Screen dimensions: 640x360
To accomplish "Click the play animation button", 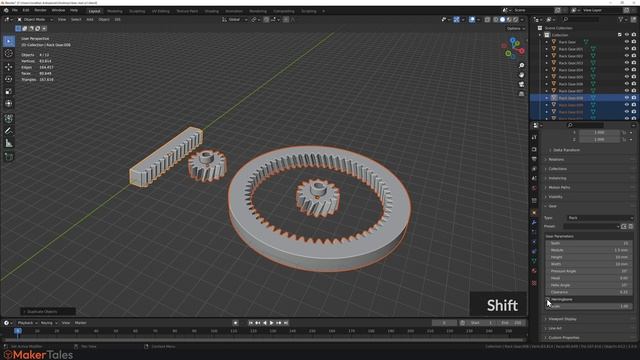I will tap(271, 323).
